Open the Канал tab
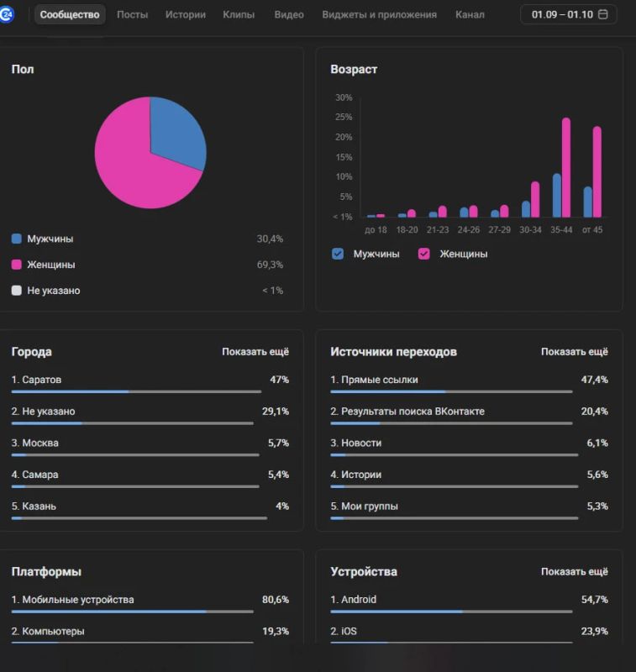The image size is (636, 672). pyautogui.click(x=470, y=14)
